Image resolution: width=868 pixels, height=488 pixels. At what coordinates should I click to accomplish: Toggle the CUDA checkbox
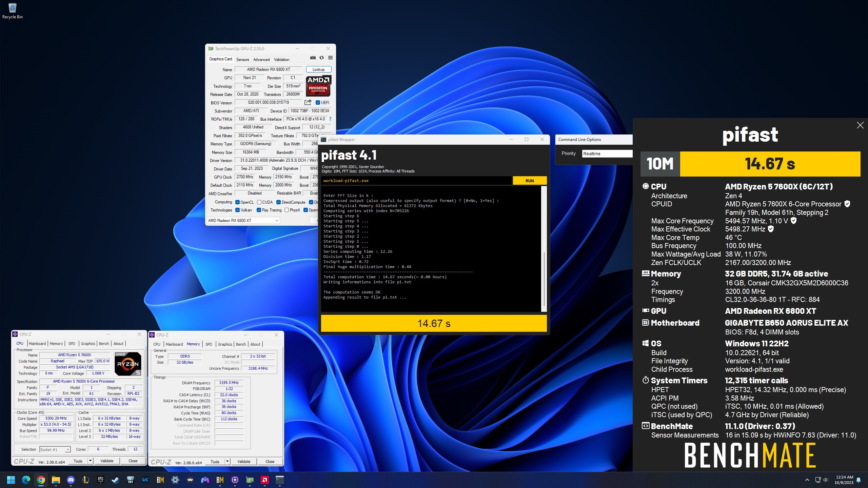tap(259, 202)
